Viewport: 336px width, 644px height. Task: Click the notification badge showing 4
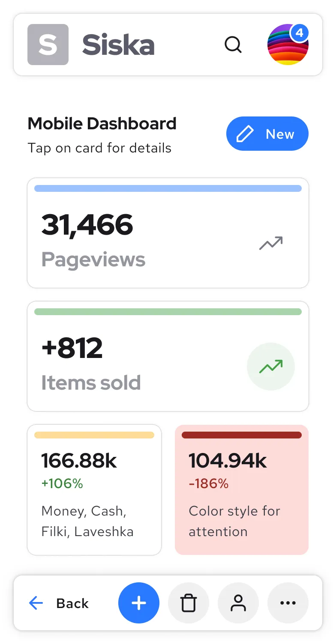click(x=300, y=33)
